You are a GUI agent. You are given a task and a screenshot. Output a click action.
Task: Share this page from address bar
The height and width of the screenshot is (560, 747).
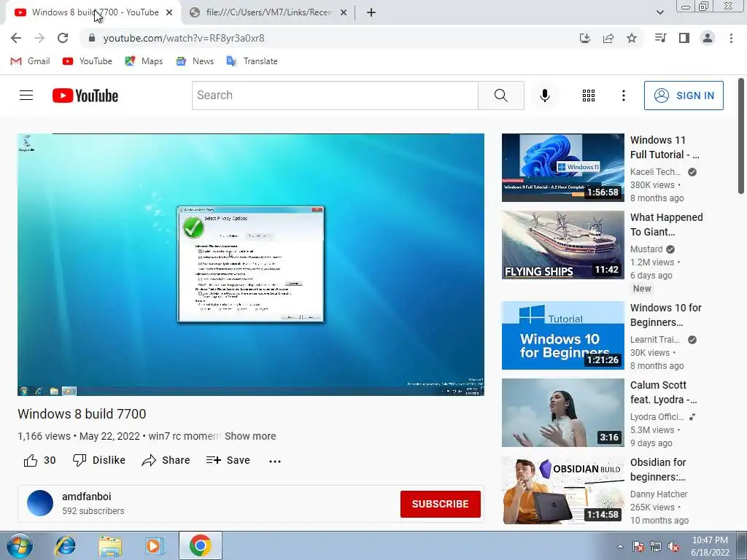pos(608,38)
